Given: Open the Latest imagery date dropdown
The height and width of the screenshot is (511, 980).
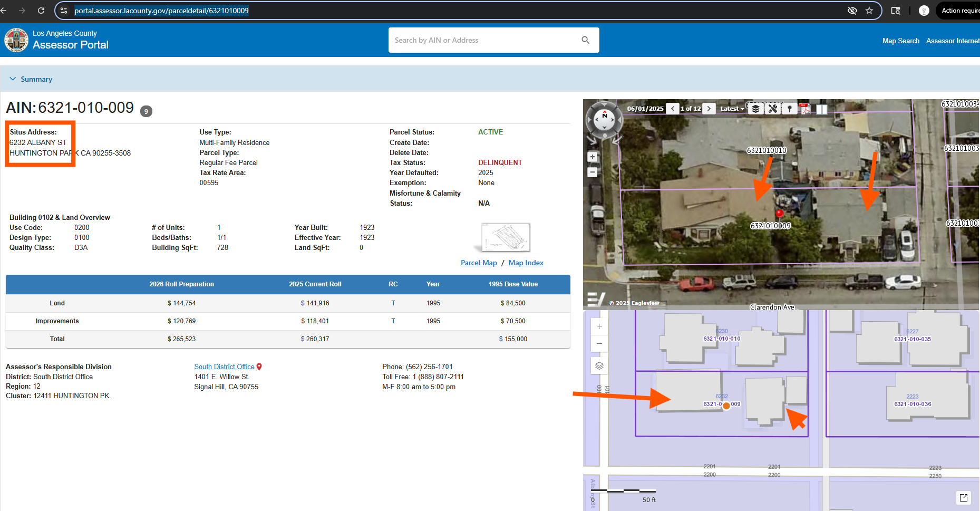Looking at the screenshot, I should coord(732,109).
